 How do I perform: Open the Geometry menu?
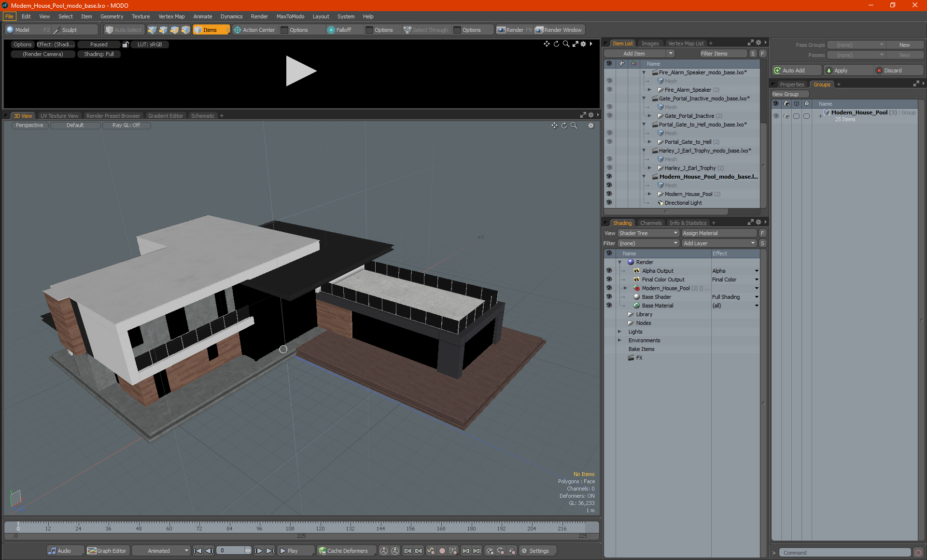[112, 16]
